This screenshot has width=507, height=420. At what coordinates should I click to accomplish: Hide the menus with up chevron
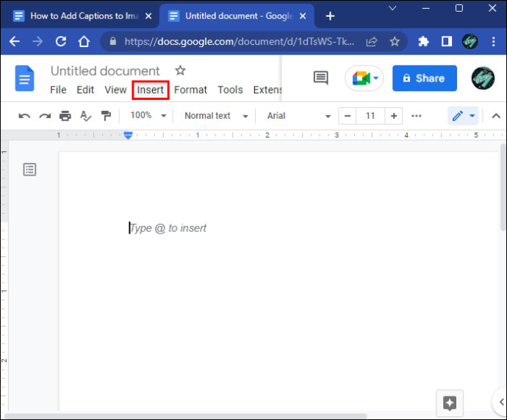496,116
